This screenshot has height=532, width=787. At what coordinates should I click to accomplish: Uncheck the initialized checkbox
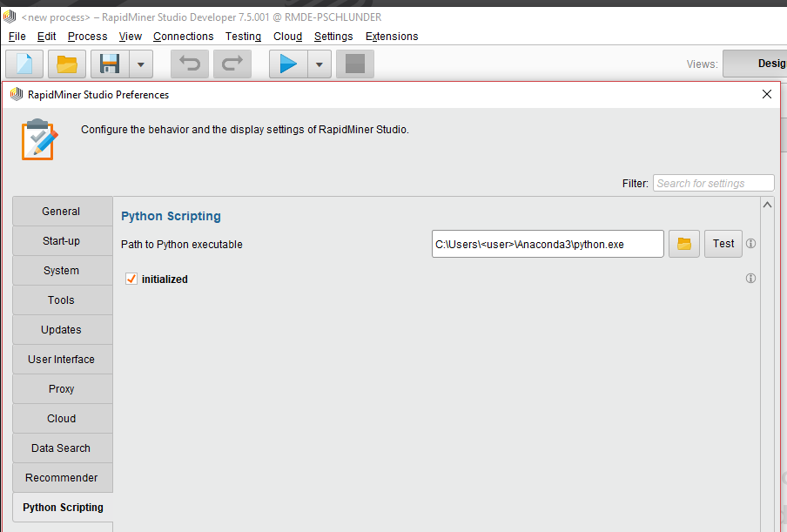click(x=131, y=279)
